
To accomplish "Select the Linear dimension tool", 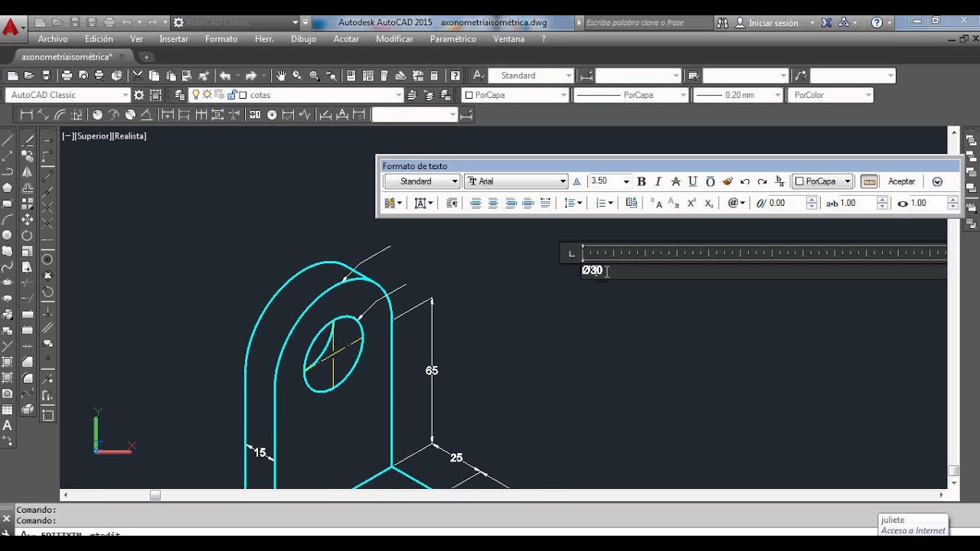I will click(x=27, y=115).
